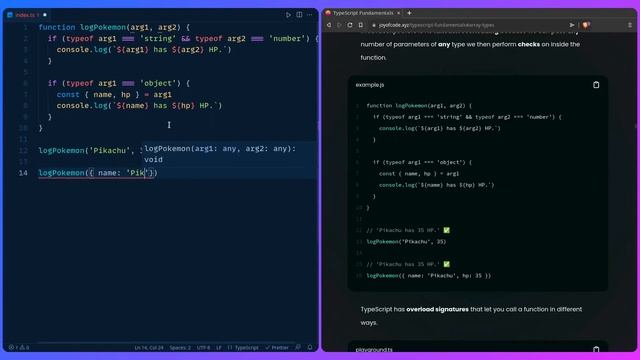The height and width of the screenshot is (360, 640).
Task: Open the browser main menu icon
Action: [630, 25]
